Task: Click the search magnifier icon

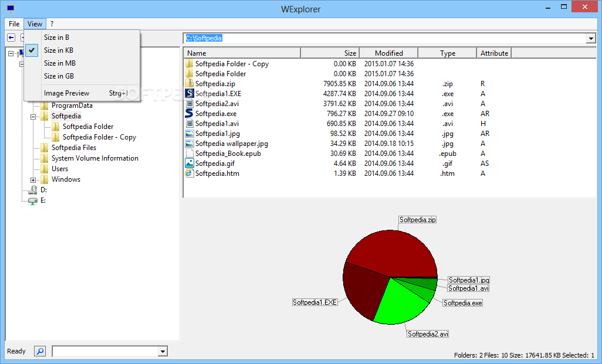Action: [40, 351]
